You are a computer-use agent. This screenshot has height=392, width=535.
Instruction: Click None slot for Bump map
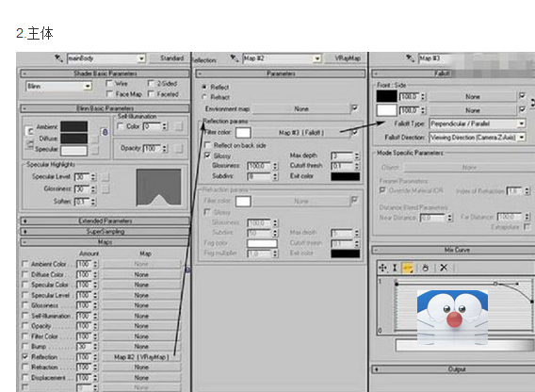141,346
